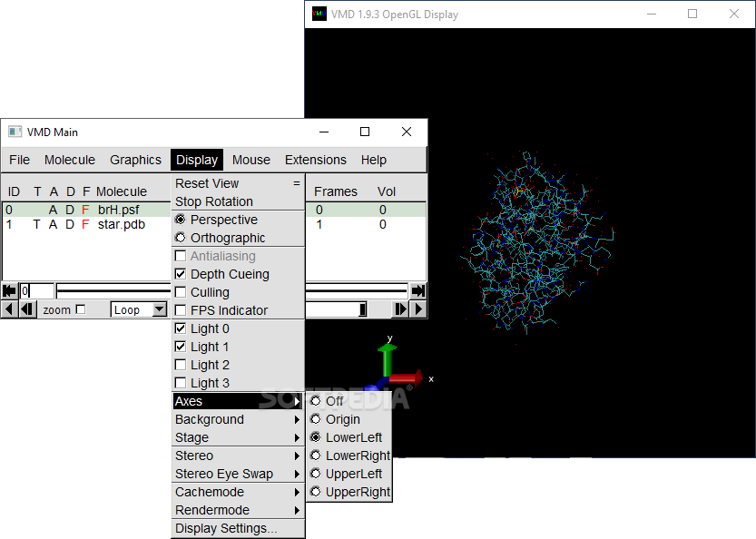Click the Frames column header

coord(336,191)
